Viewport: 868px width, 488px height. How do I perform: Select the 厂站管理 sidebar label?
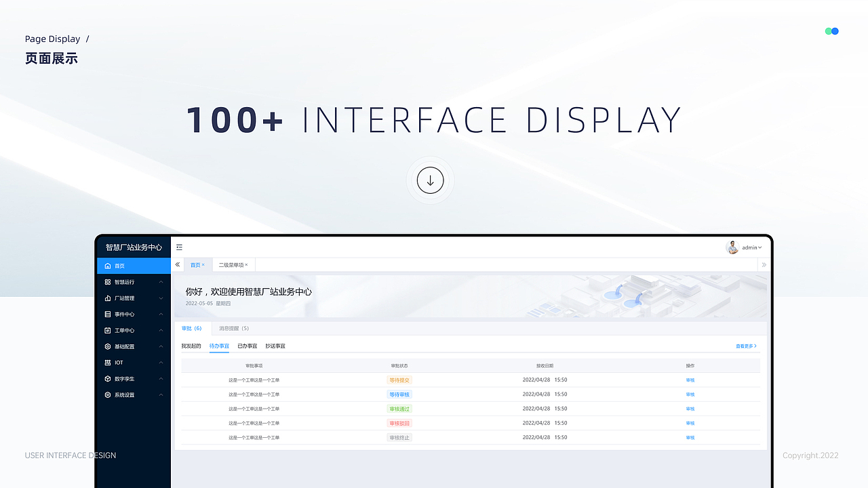(x=124, y=298)
